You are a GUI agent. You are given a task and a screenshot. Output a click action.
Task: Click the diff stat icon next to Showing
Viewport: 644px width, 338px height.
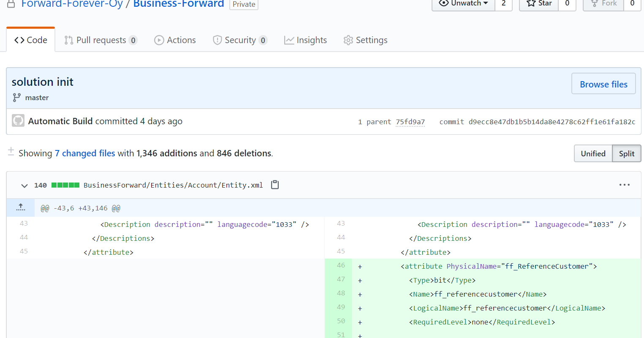[11, 152]
